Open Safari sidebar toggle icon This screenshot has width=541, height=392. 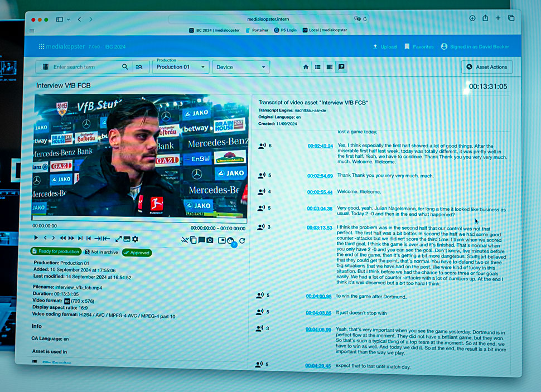[x=60, y=20]
